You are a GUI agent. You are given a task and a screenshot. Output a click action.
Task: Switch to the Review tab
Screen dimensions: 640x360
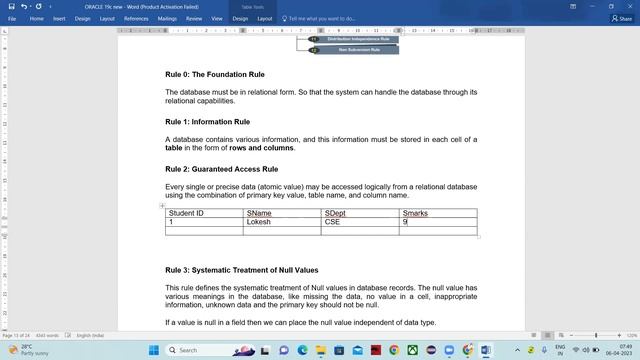coord(194,19)
